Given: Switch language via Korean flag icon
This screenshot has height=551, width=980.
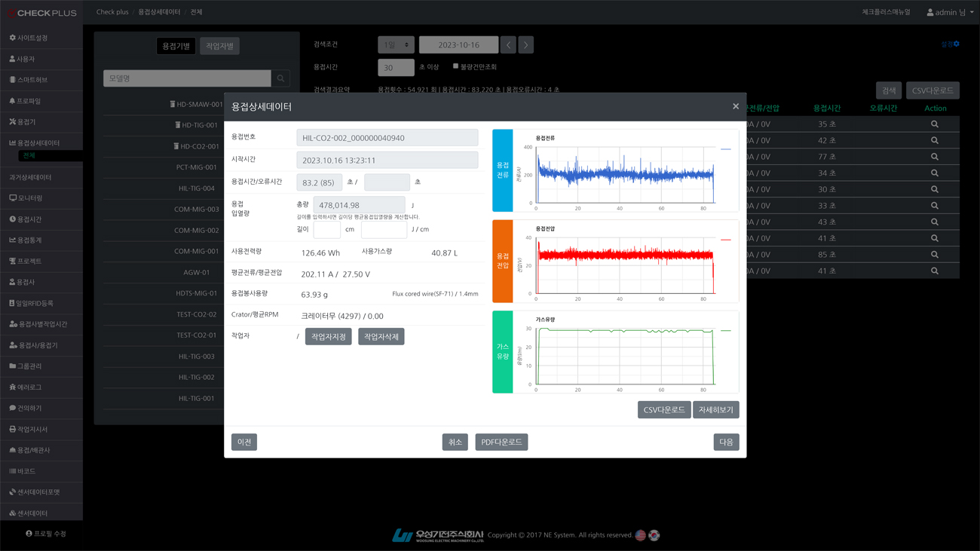Looking at the screenshot, I should click(654, 535).
